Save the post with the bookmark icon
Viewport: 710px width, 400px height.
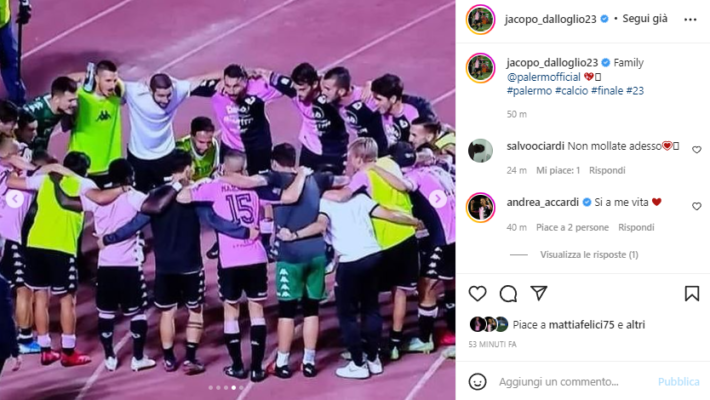coord(691,294)
